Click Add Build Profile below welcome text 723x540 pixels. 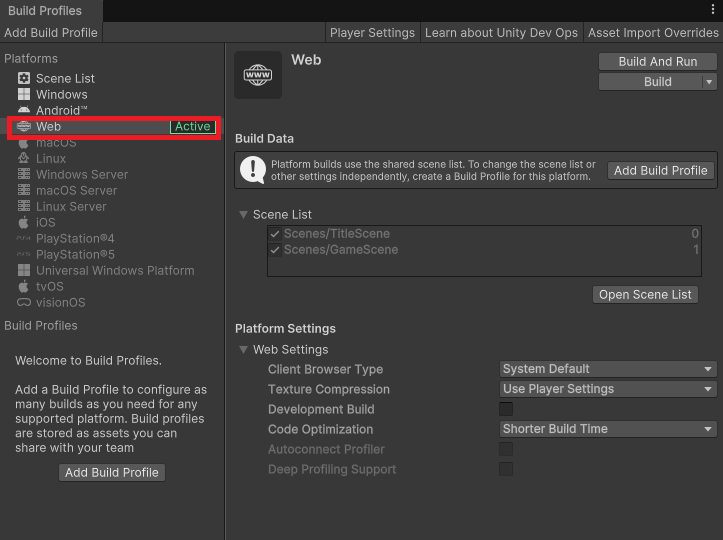point(112,473)
